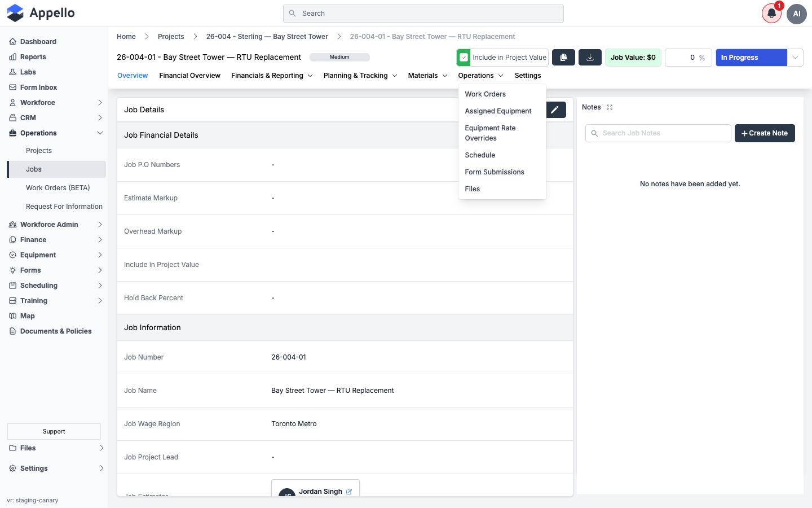This screenshot has width=812, height=508.
Task: Open Jordan Singh's external link icon
Action: (349, 492)
